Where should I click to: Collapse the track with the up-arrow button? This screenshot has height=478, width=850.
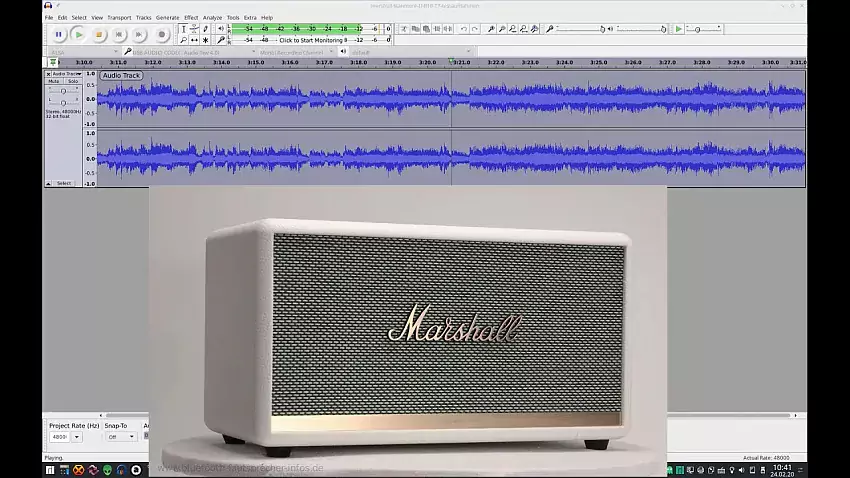coord(48,184)
